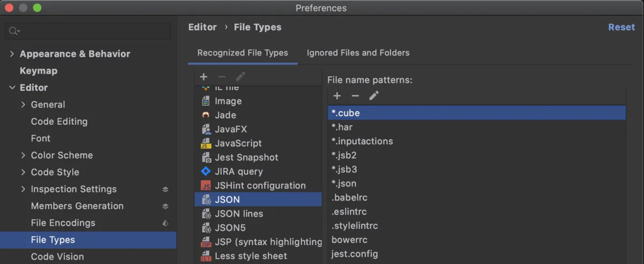Click the add file name pattern plus icon
The width and height of the screenshot is (644, 264).
337,96
